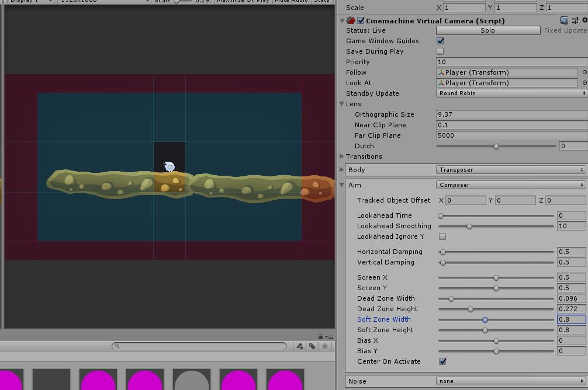Click the Soft Zone Width slider handle
This screenshot has width=588, height=390.
(x=485, y=319)
